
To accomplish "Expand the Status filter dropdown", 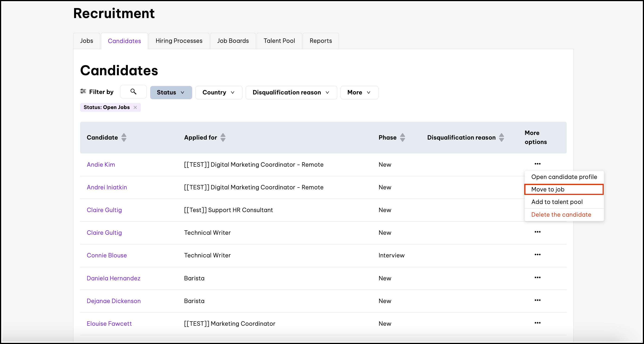I will (x=171, y=92).
